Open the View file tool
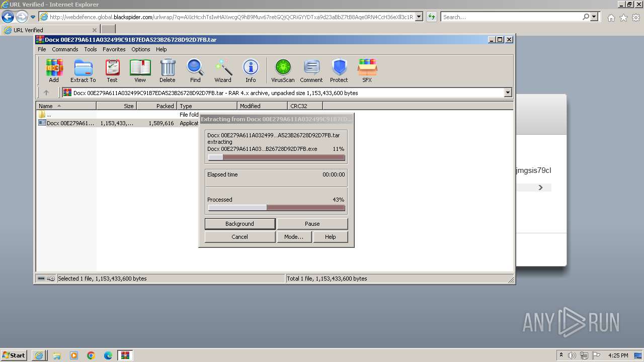 [140, 70]
